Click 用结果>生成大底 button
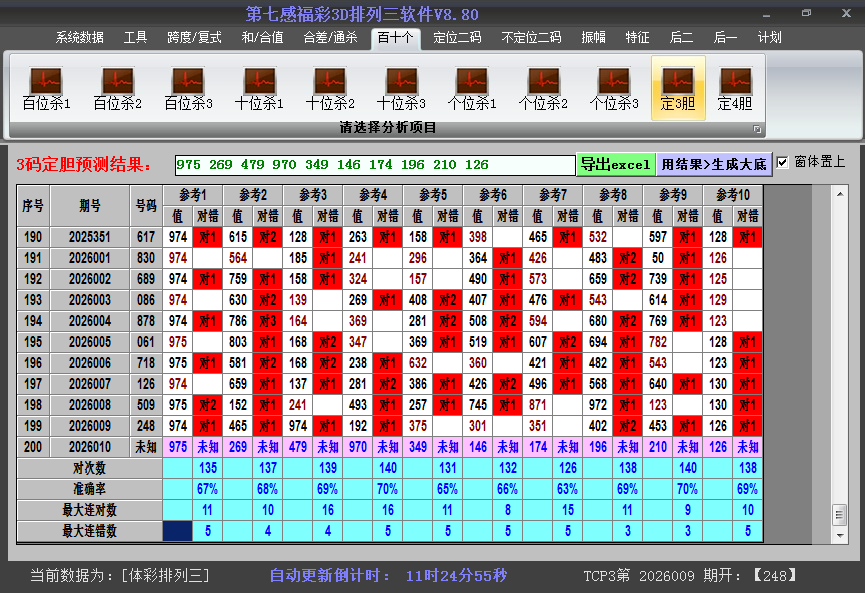This screenshot has height=593, width=865. tap(713, 165)
